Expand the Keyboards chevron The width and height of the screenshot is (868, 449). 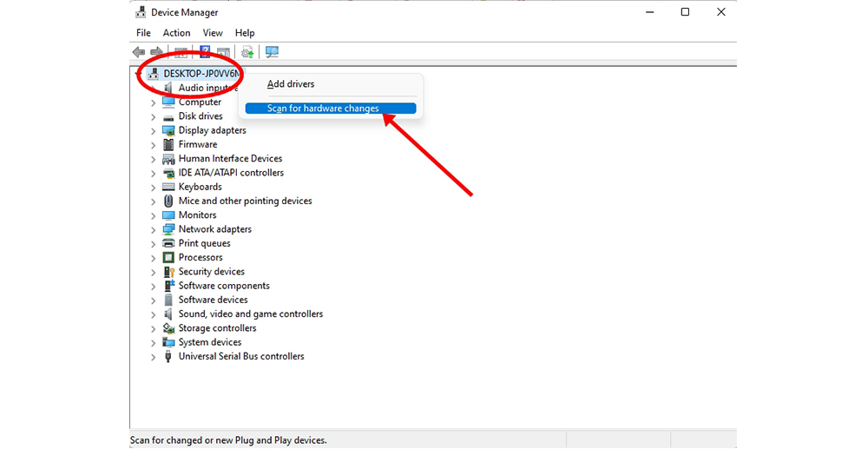tap(153, 188)
